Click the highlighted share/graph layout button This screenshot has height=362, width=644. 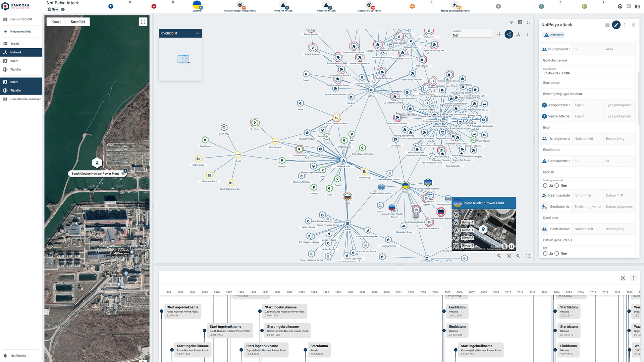click(509, 34)
